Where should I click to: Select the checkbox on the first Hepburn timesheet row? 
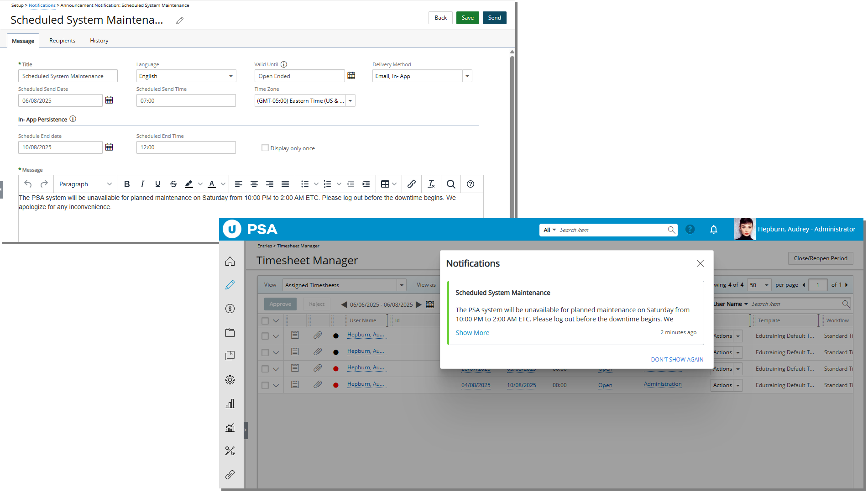265,335
